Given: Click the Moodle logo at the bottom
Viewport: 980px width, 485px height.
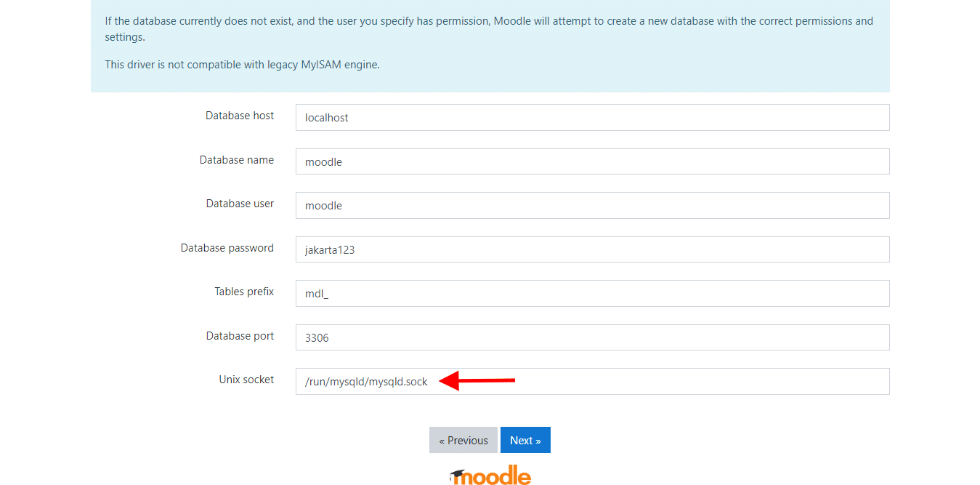Looking at the screenshot, I should pos(495,476).
